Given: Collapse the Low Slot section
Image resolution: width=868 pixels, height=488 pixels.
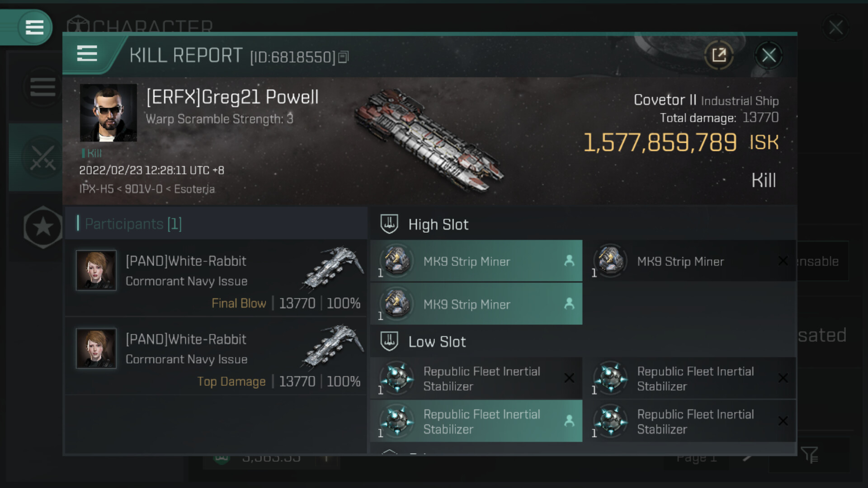Looking at the screenshot, I should pos(389,342).
